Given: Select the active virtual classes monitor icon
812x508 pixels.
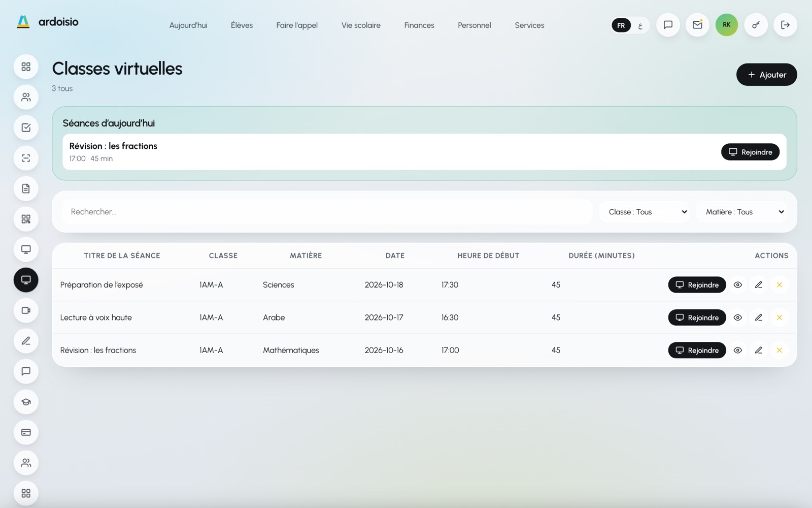Looking at the screenshot, I should click(x=26, y=280).
